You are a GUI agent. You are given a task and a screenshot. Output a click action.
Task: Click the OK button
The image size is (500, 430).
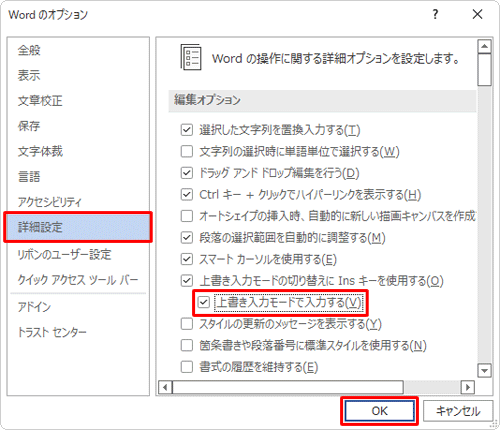379,411
